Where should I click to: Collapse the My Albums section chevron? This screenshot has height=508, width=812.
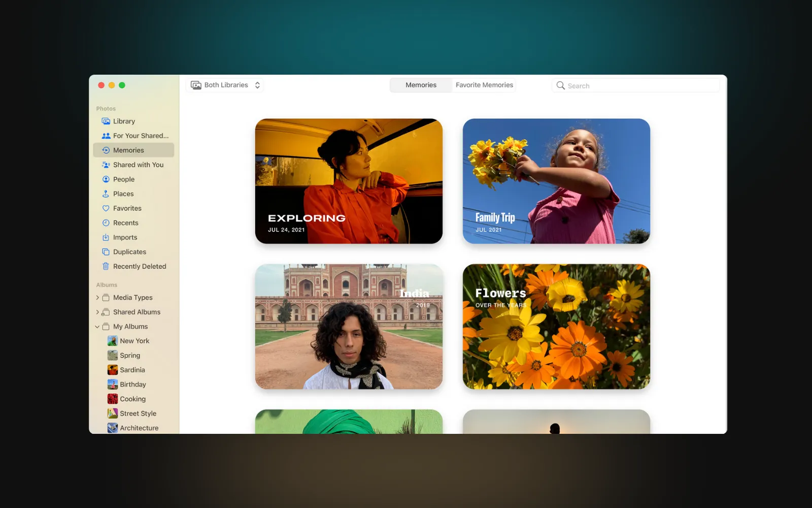97,327
